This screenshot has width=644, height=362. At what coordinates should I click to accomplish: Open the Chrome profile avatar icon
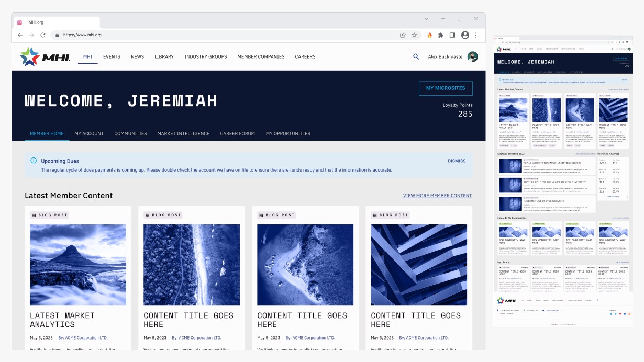point(465,35)
